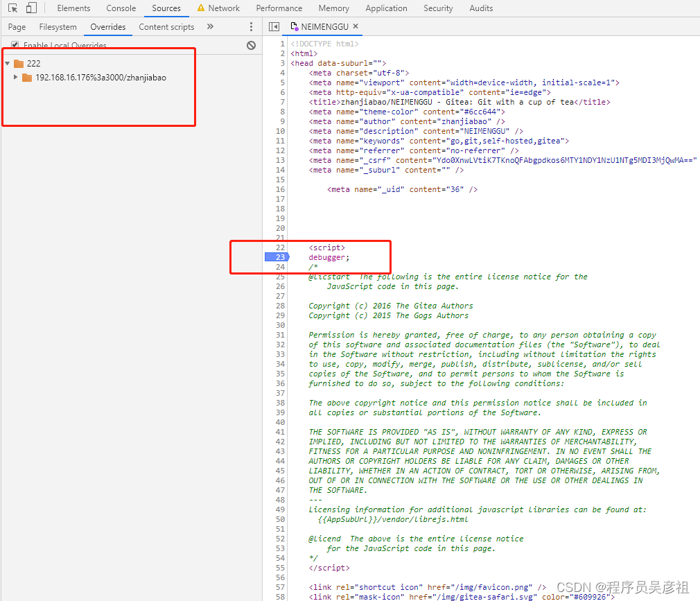This screenshot has height=601, width=700.
Task: Select the Sources panel tab
Action: (x=166, y=8)
